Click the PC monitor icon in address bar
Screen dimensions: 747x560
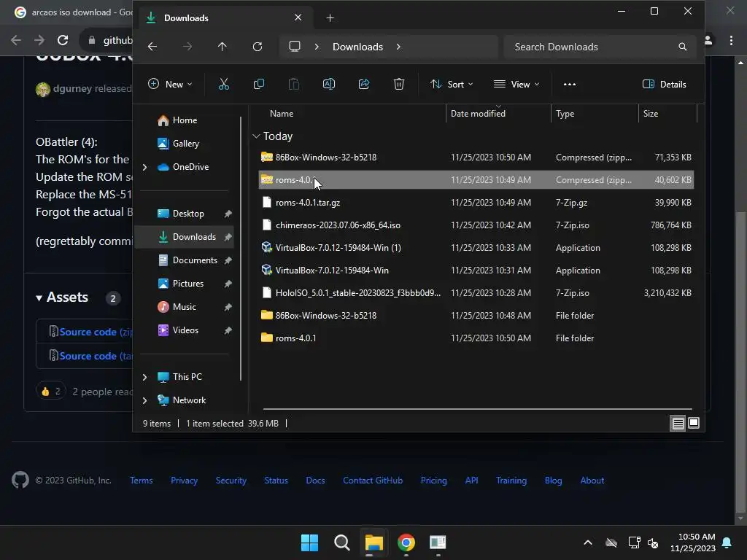[x=295, y=46]
